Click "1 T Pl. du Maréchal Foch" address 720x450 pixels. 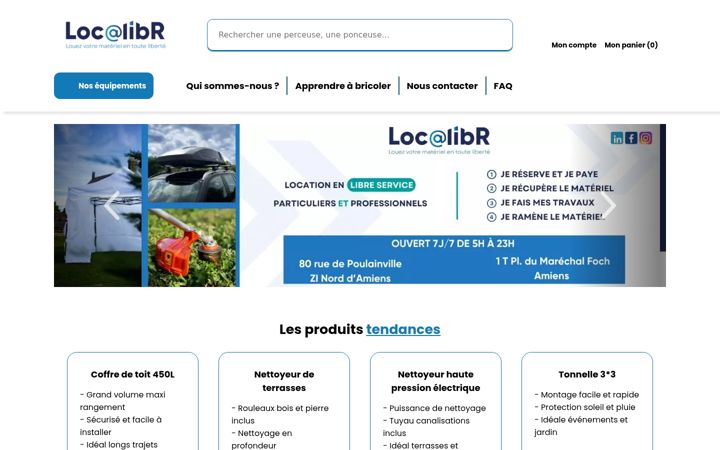point(552,261)
